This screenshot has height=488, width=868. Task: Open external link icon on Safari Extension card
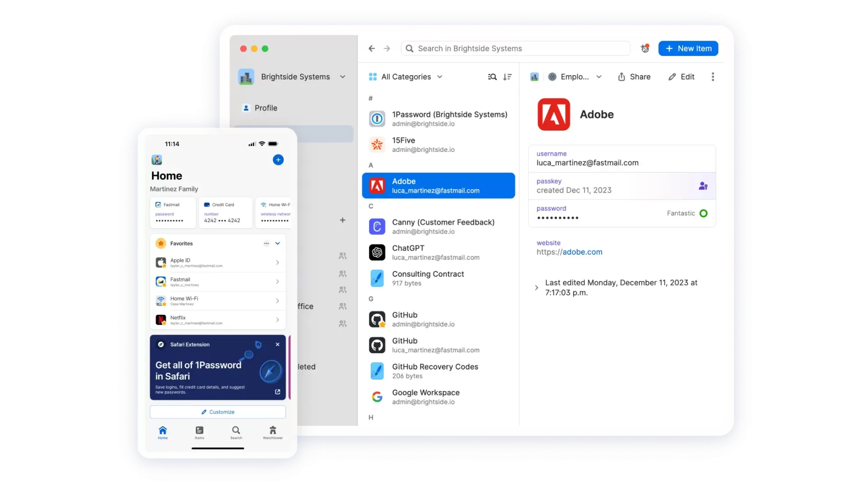[x=278, y=392]
